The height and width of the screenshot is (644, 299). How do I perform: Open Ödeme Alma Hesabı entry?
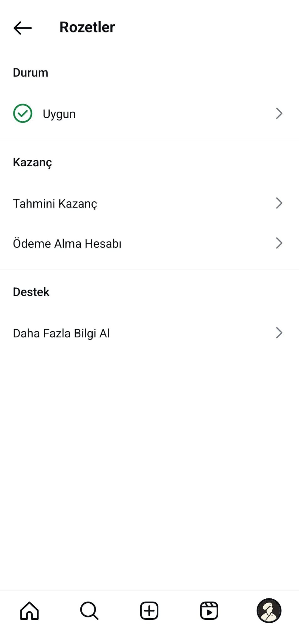point(149,243)
